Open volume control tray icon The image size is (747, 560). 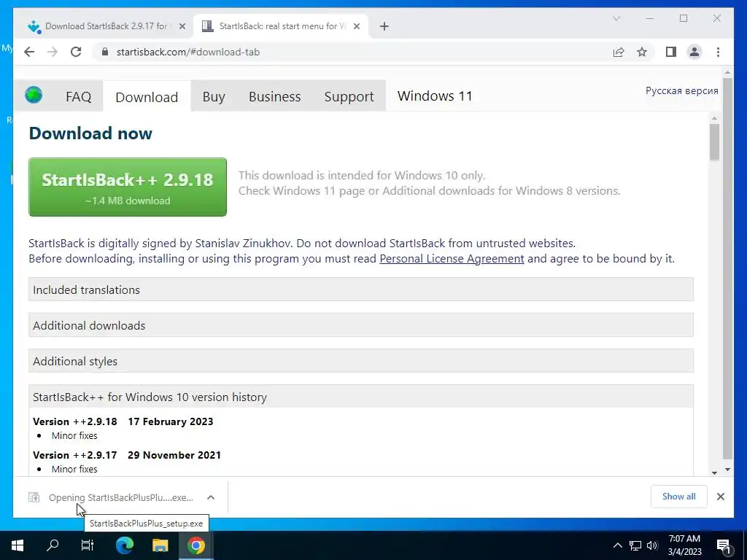point(652,545)
